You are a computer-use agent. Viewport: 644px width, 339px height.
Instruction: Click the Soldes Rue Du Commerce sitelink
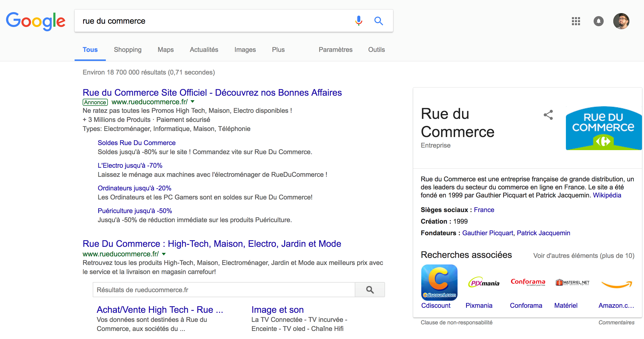pyautogui.click(x=136, y=143)
